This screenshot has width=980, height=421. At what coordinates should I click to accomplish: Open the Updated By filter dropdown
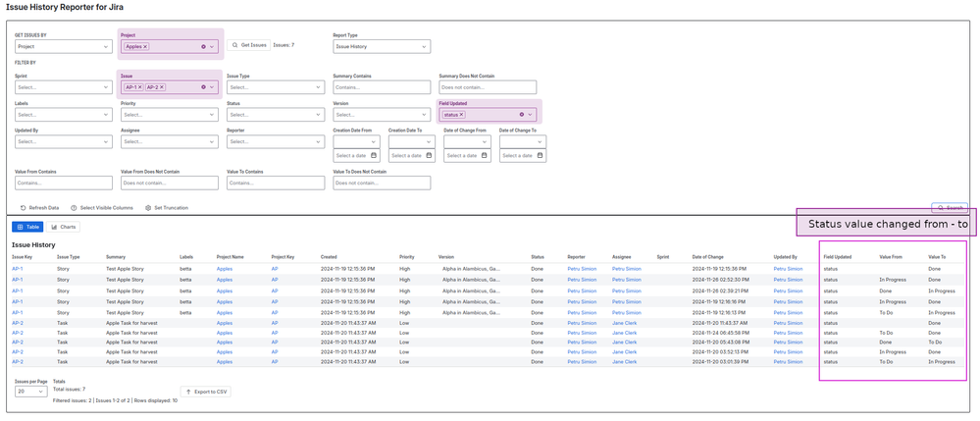pyautogui.click(x=63, y=142)
